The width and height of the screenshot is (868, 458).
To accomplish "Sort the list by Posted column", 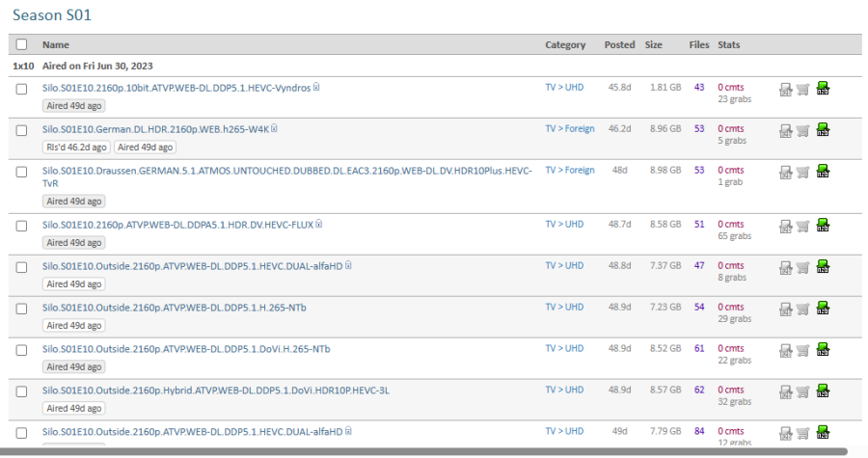I will pos(619,44).
